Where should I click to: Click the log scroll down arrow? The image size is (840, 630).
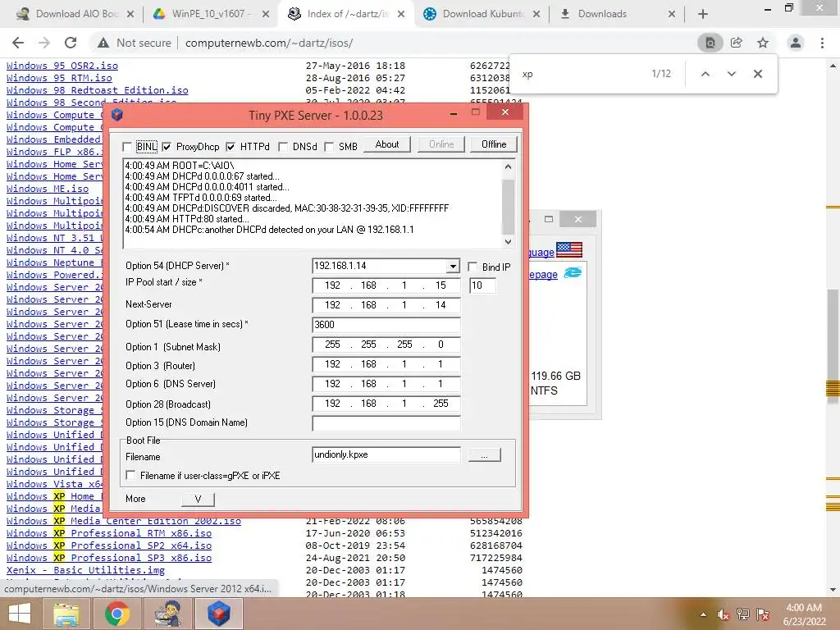[508, 242]
